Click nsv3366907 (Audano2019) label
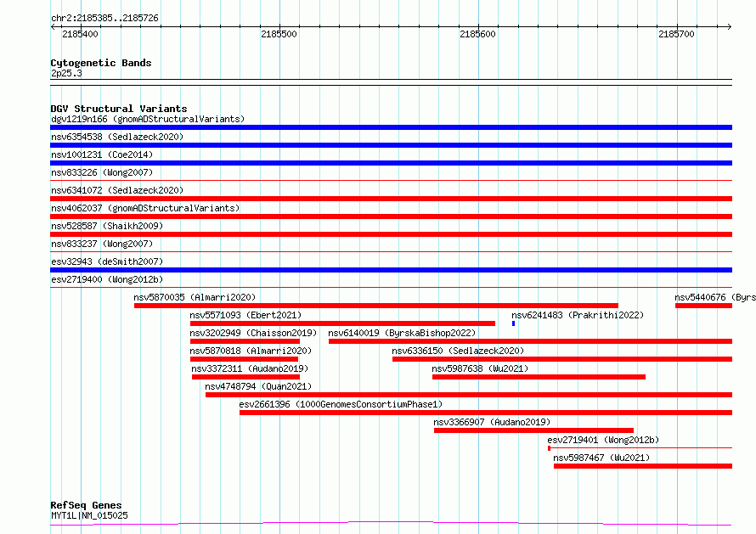Image resolution: width=756 pixels, height=534 pixels. click(492, 422)
